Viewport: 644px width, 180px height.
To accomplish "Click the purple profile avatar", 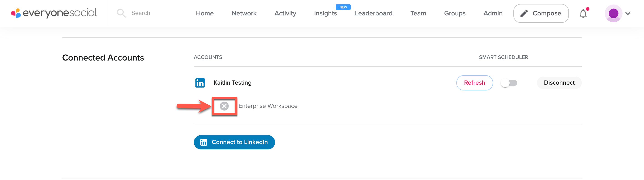I will [613, 13].
